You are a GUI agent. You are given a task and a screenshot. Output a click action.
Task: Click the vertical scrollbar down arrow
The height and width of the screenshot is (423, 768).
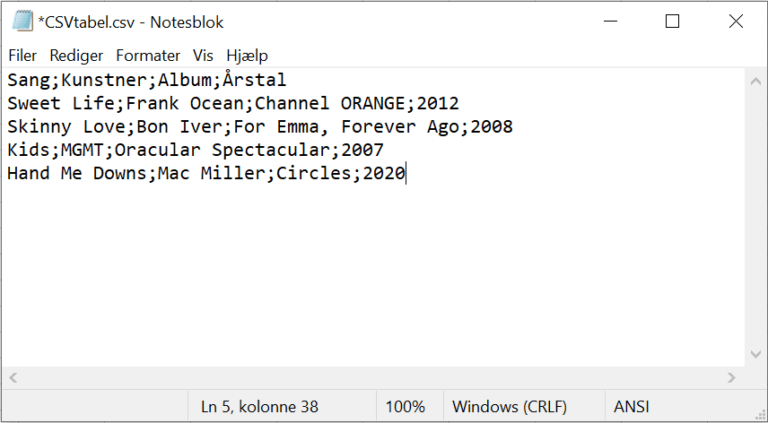pyautogui.click(x=756, y=354)
